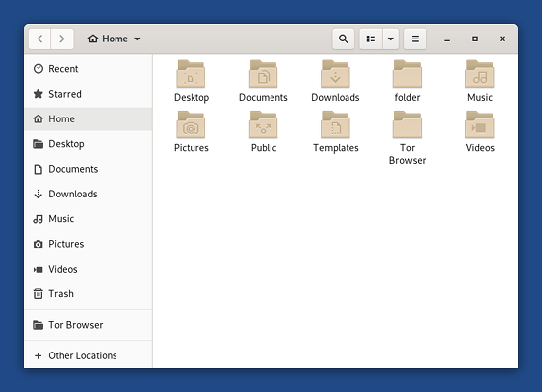Minimize the Files window
Image resolution: width=542 pixels, height=392 pixels.
pyautogui.click(x=447, y=39)
